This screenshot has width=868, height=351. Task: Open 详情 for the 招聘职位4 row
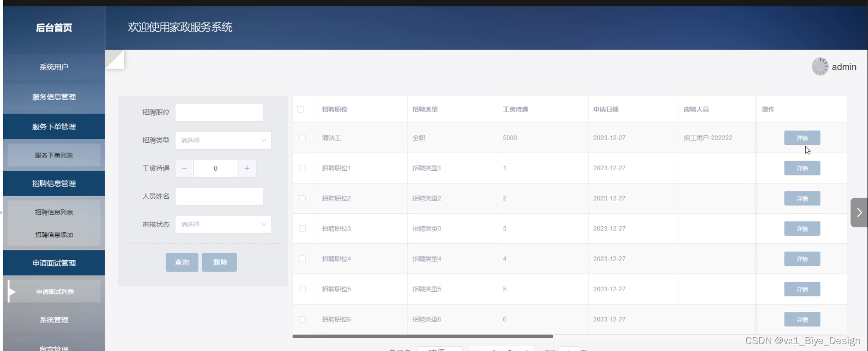point(802,259)
